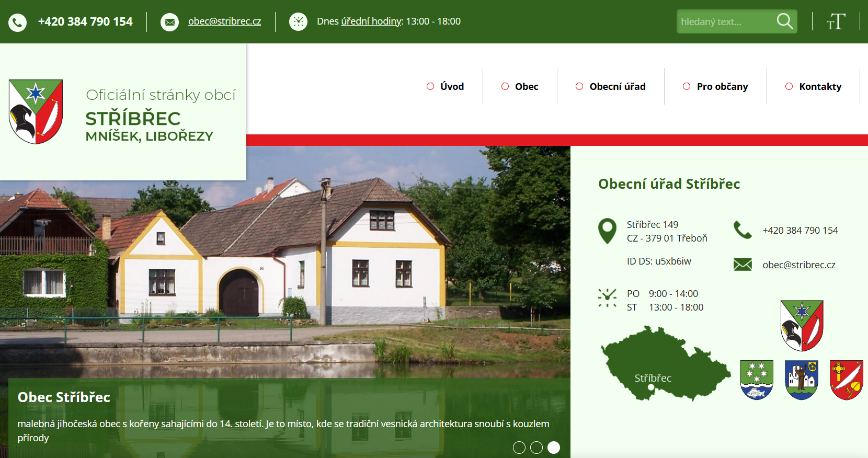Click obec@stribrec.cz link in office panel
The width and height of the screenshot is (868, 458).
pos(798,265)
